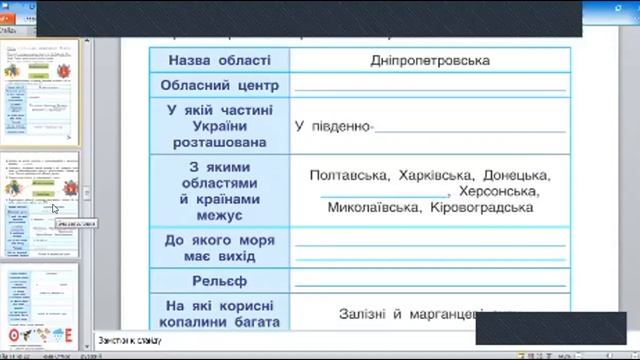Click the Slide Sorter view icon in status bar
The image size is (640, 360).
531,356
